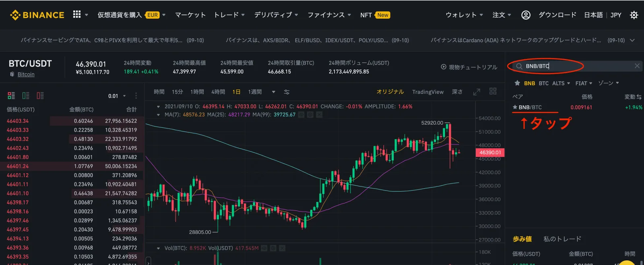Expand the chart to fullscreen
Screen dimensions: 644x265
(x=477, y=92)
